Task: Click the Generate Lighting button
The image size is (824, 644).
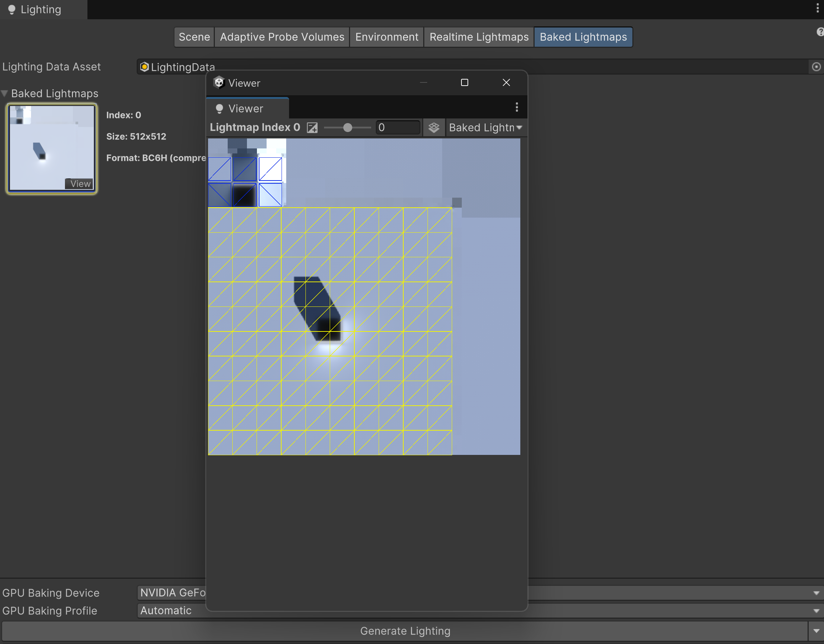Action: tap(405, 631)
